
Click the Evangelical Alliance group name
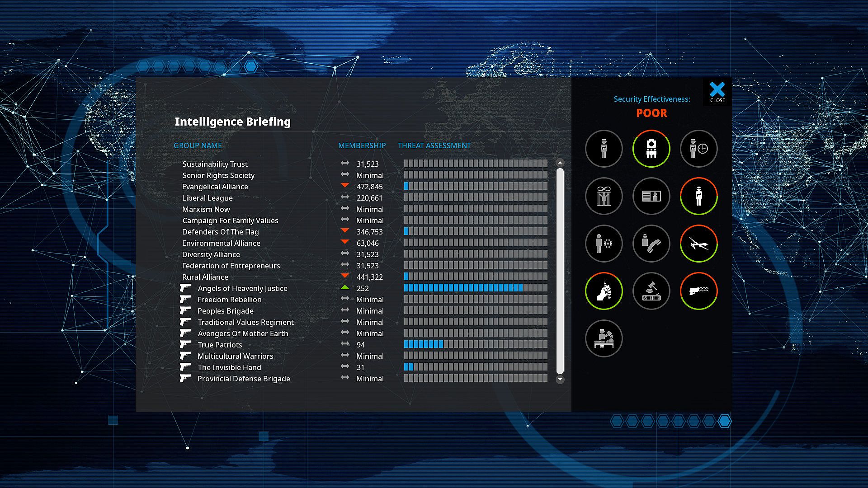(x=215, y=187)
